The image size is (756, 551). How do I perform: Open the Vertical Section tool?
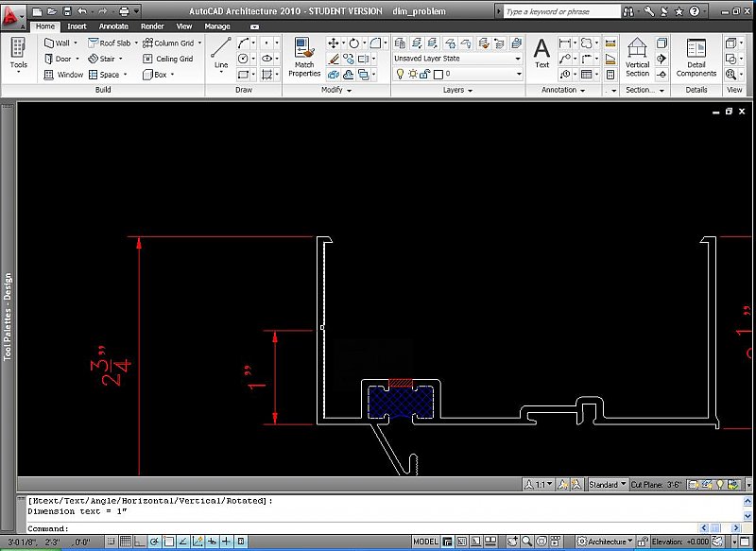click(x=638, y=57)
